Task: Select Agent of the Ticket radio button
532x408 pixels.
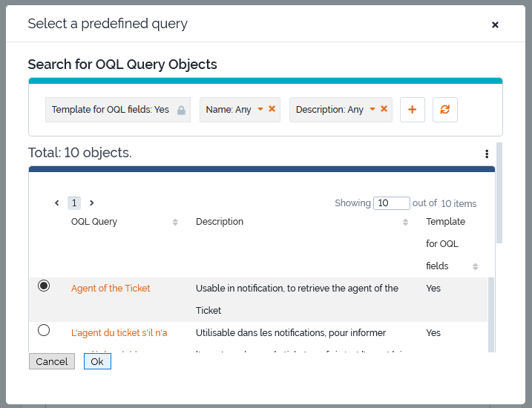Action: pyautogui.click(x=44, y=286)
